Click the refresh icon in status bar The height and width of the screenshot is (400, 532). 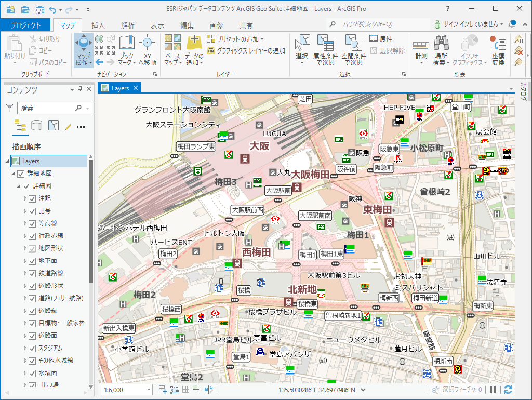[x=508, y=390]
